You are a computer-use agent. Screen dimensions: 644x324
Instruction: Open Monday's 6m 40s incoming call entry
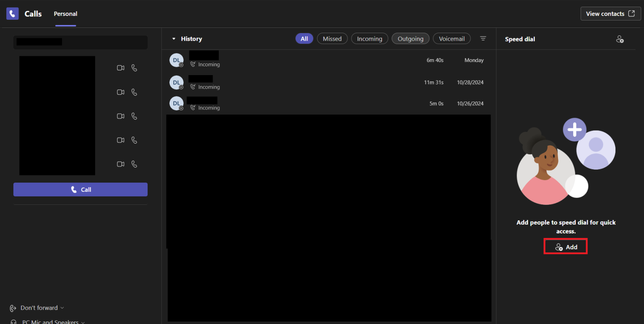tap(327, 60)
